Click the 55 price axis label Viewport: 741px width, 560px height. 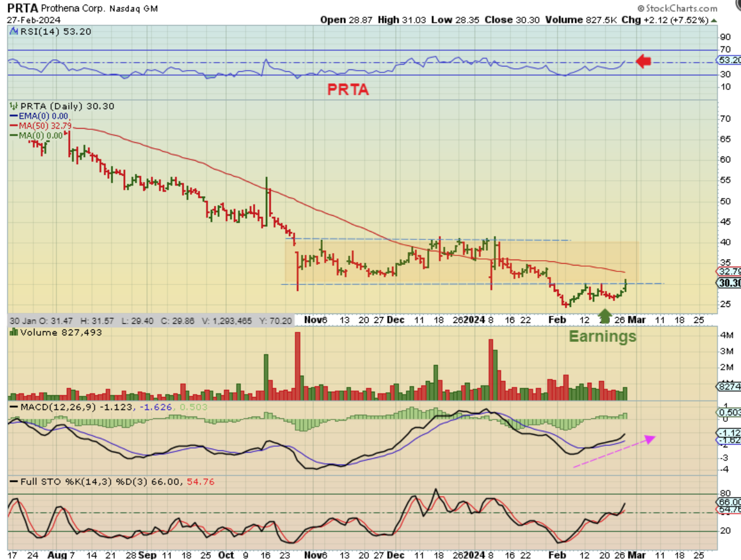tap(724, 180)
